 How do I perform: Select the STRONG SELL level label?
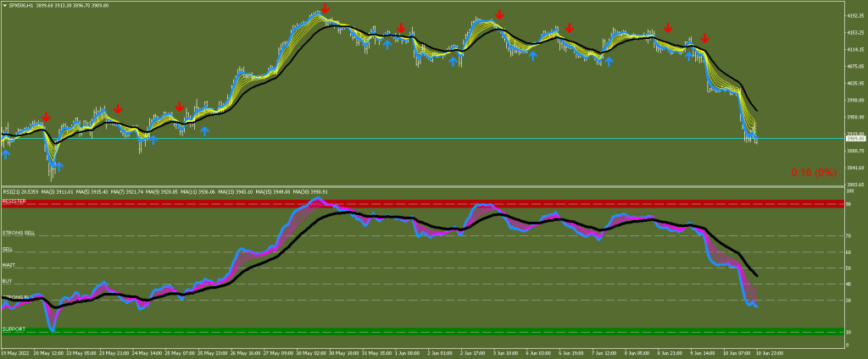coord(19,233)
